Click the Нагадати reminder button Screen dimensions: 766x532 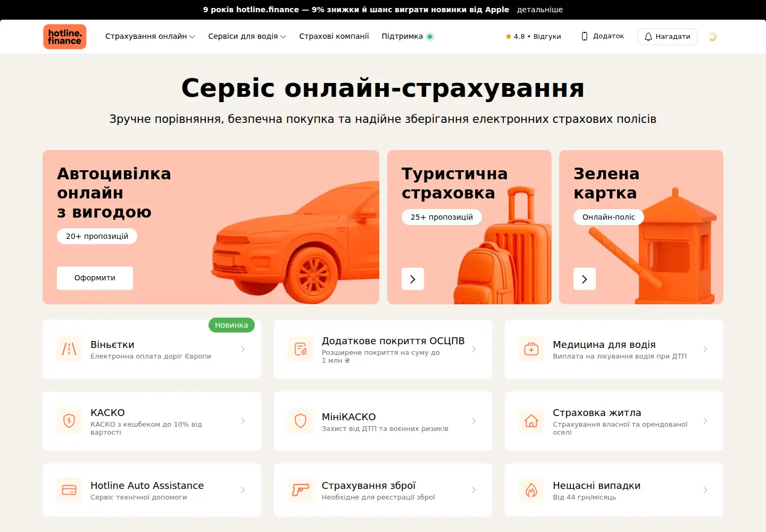click(667, 37)
